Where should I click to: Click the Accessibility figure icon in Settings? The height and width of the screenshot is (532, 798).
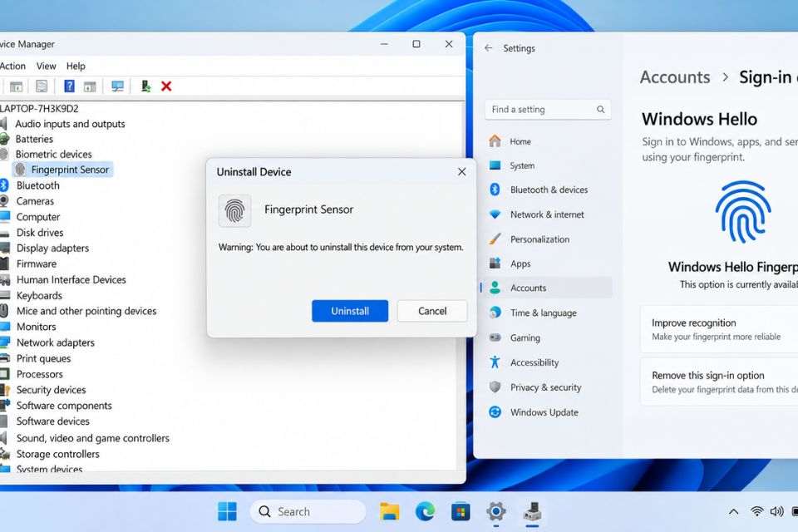coord(495,362)
